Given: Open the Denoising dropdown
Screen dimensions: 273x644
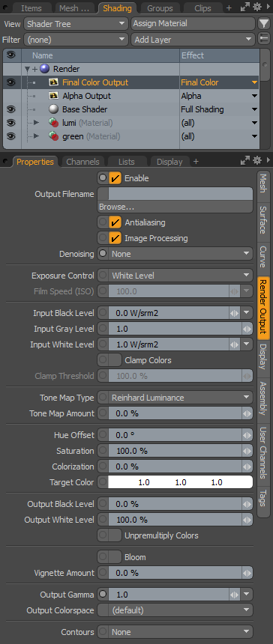Looking at the screenshot, I should (x=181, y=254).
